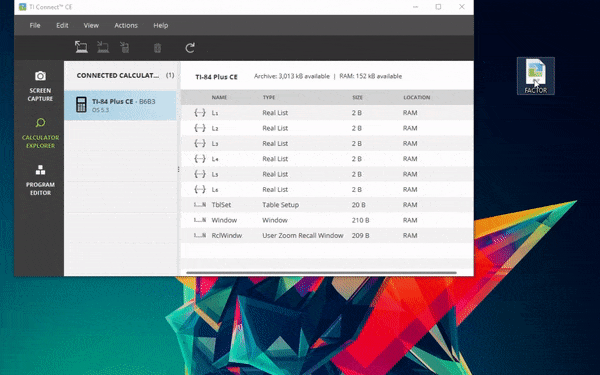Click the list icon beside L2
Screen dimensions: 600x375
(x=200, y=128)
